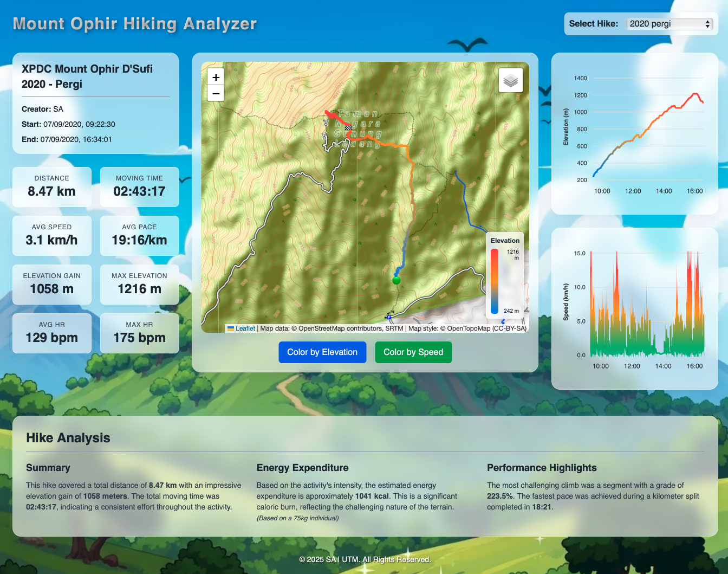Image resolution: width=728 pixels, height=574 pixels.
Task: Switch route coloring to speed
Action: pyautogui.click(x=413, y=352)
